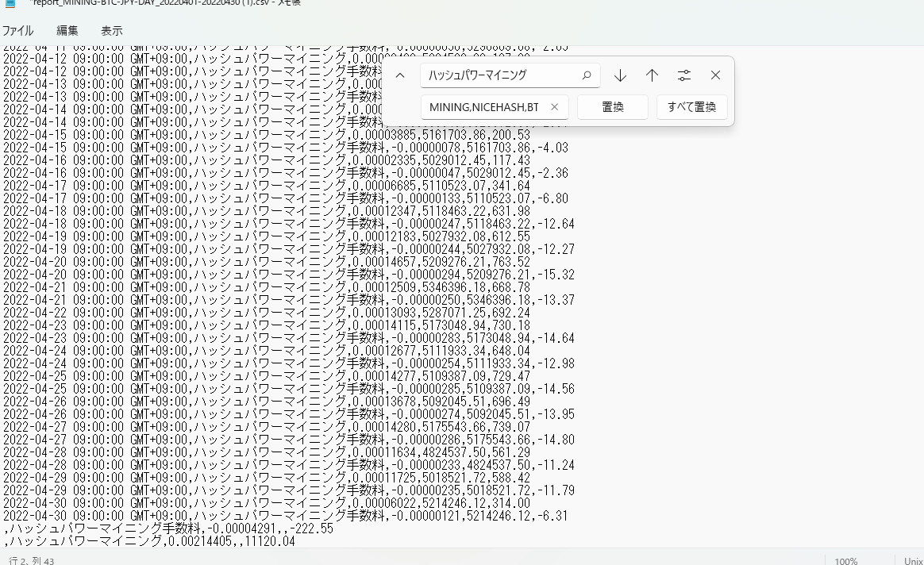The image size is (924, 565).
Task: Expand the ファイル menu
Action: pos(17,31)
